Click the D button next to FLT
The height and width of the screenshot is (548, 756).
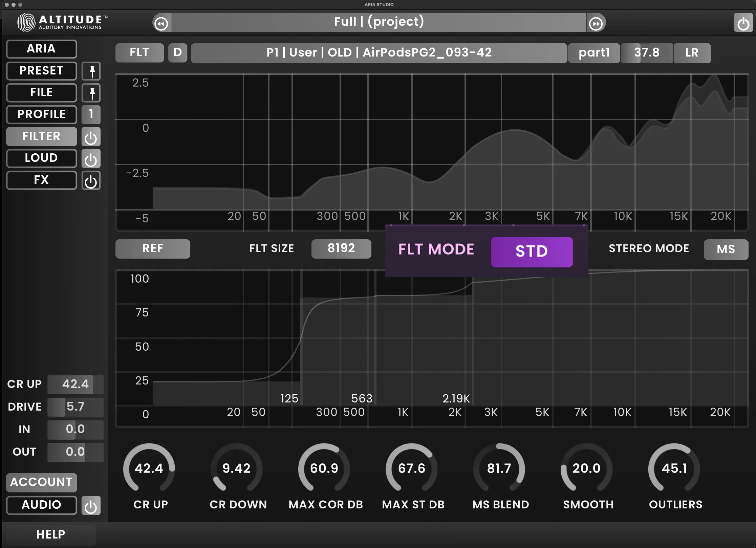[x=177, y=52]
